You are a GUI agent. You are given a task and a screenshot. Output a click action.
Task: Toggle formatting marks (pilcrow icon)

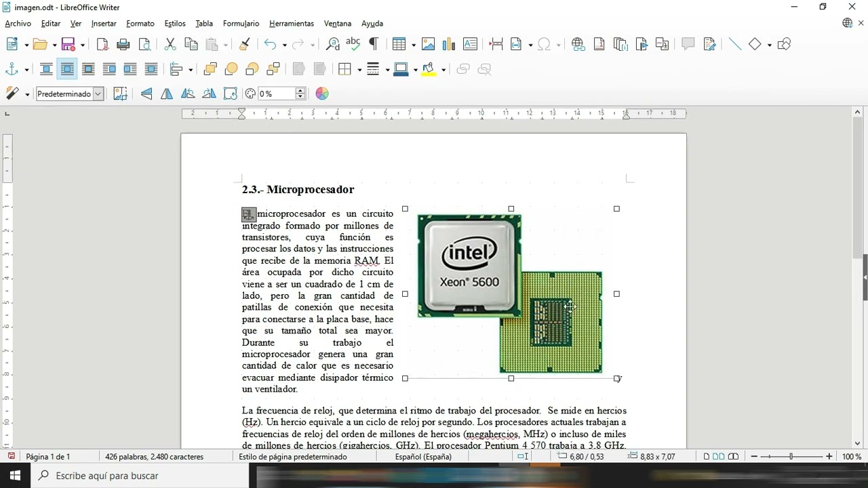[x=374, y=44]
